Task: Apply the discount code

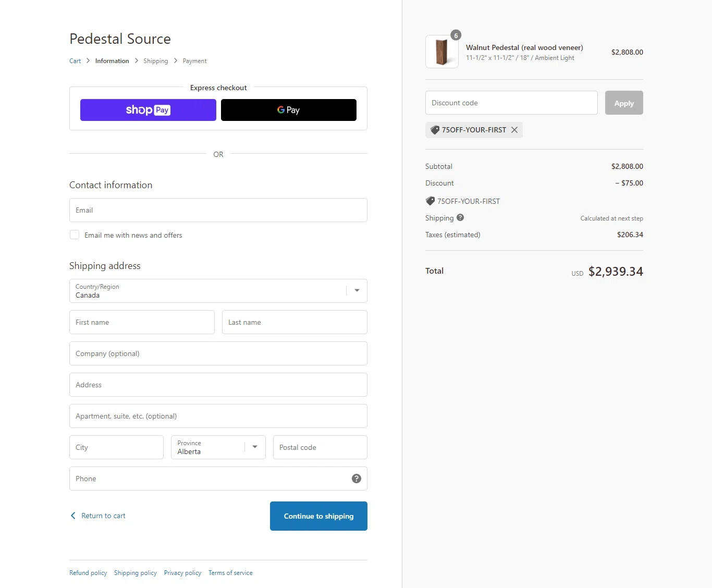Action: 624,103
